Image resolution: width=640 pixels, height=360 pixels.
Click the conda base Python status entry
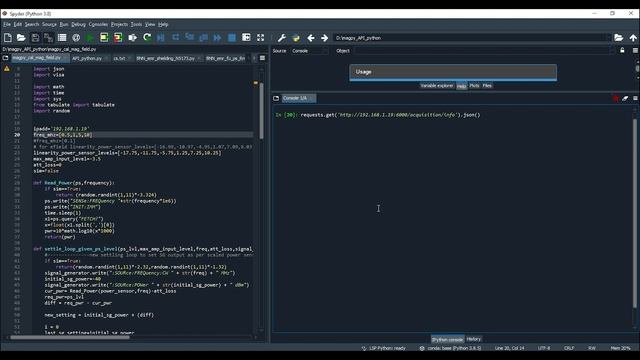[451, 348]
